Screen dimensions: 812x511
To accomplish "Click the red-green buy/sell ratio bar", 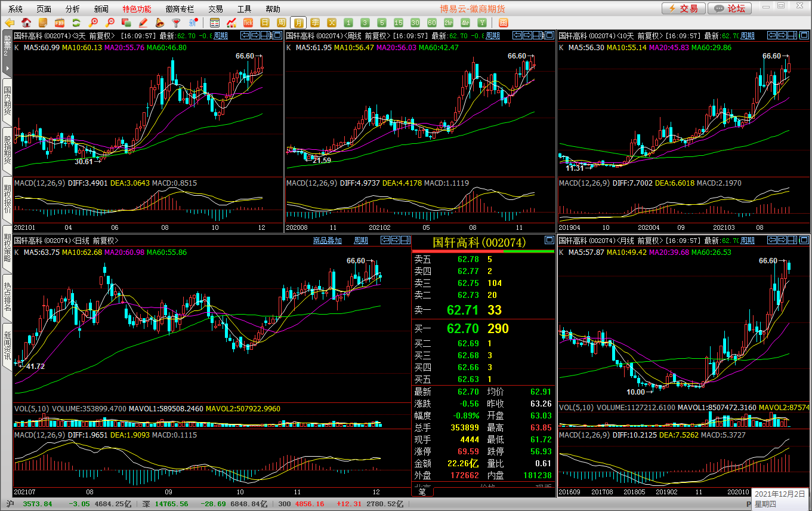I will (483, 251).
